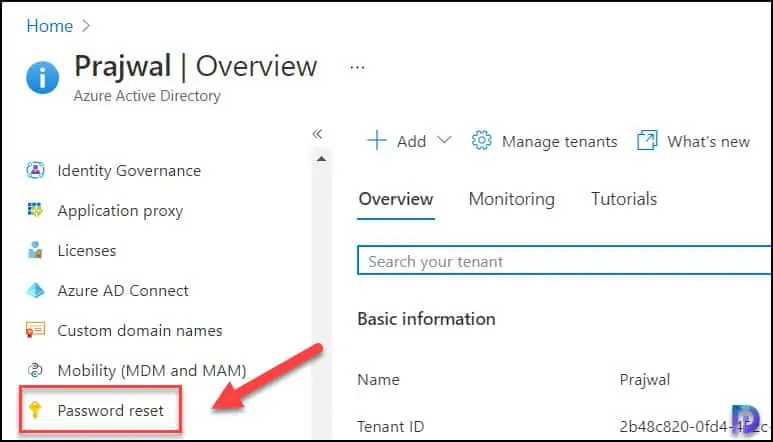Click the Mobility (MDM and MAM) icon

[35, 370]
